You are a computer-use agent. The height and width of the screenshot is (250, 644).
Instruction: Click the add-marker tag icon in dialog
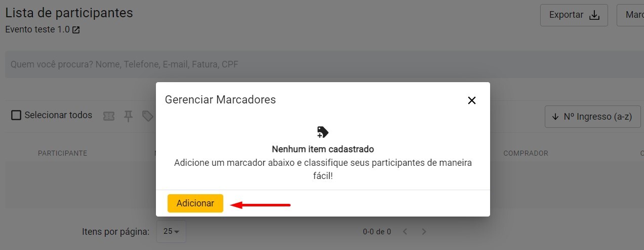(323, 132)
